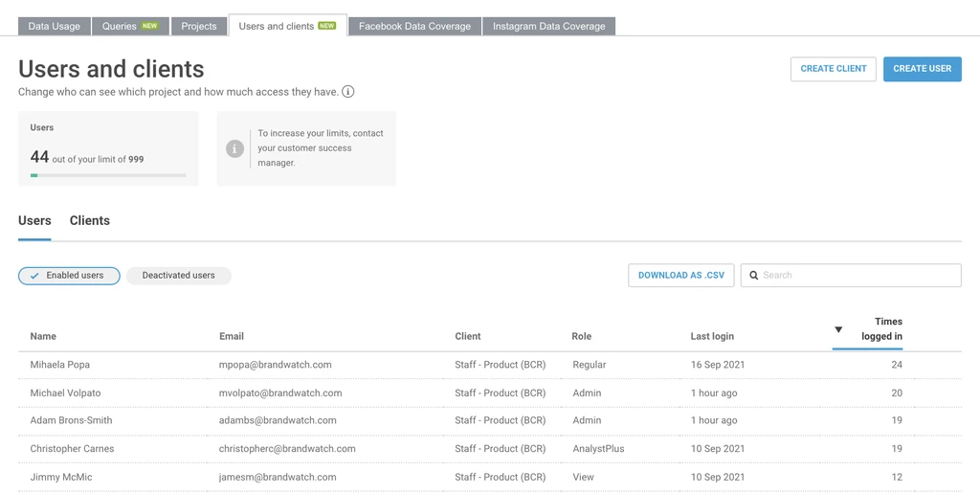Image resolution: width=980 pixels, height=494 pixels.
Task: Switch to the Clients sub-tab
Action: coord(90,221)
